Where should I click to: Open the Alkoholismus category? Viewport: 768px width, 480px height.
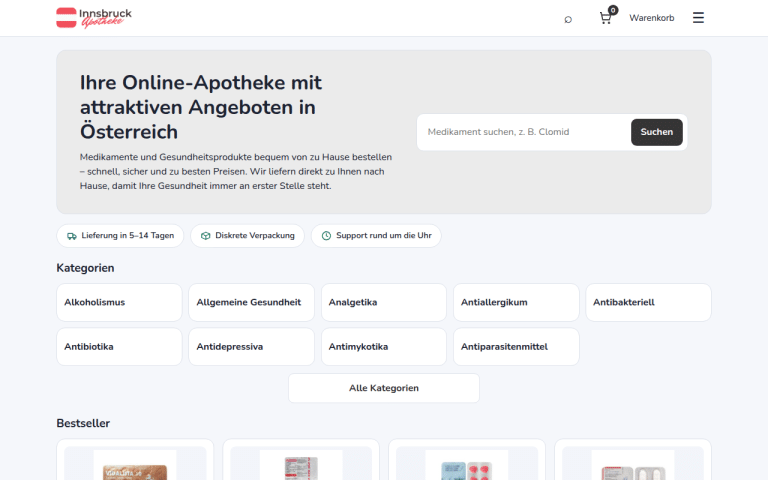pyautogui.click(x=119, y=302)
